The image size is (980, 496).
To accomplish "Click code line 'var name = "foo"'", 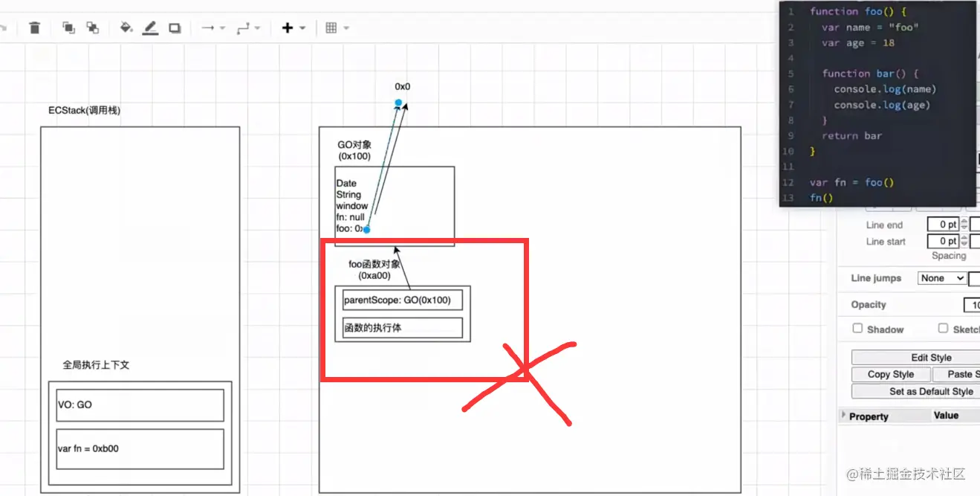I will pos(870,28).
